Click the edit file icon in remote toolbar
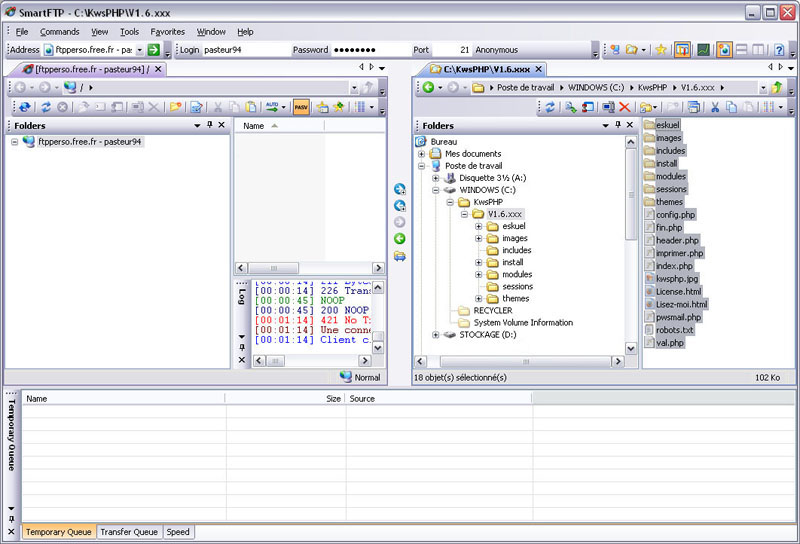 [x=196, y=107]
